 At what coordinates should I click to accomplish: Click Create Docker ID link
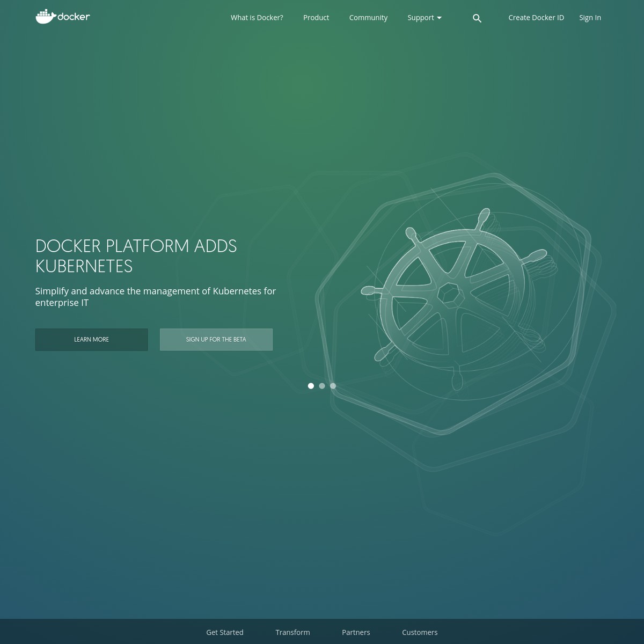click(x=536, y=18)
